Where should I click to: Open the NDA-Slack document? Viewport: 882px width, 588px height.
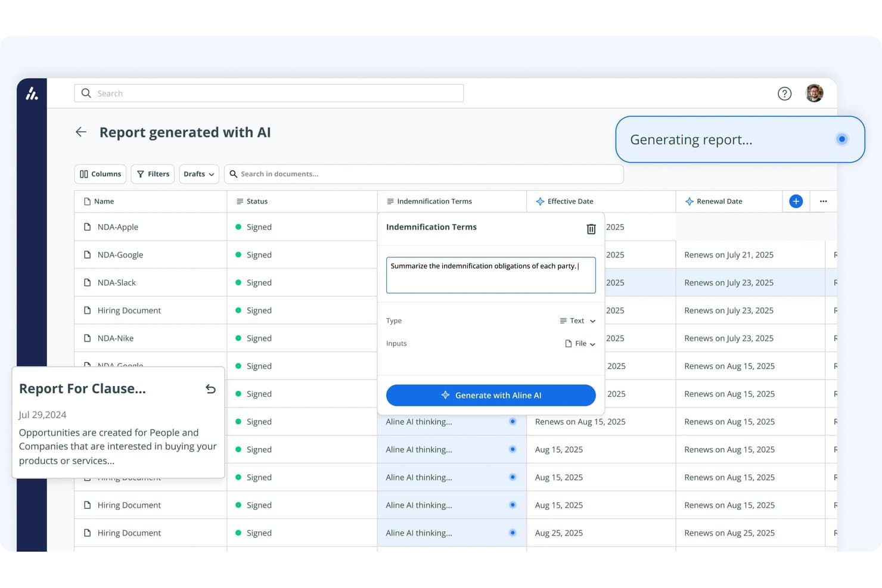point(117,282)
